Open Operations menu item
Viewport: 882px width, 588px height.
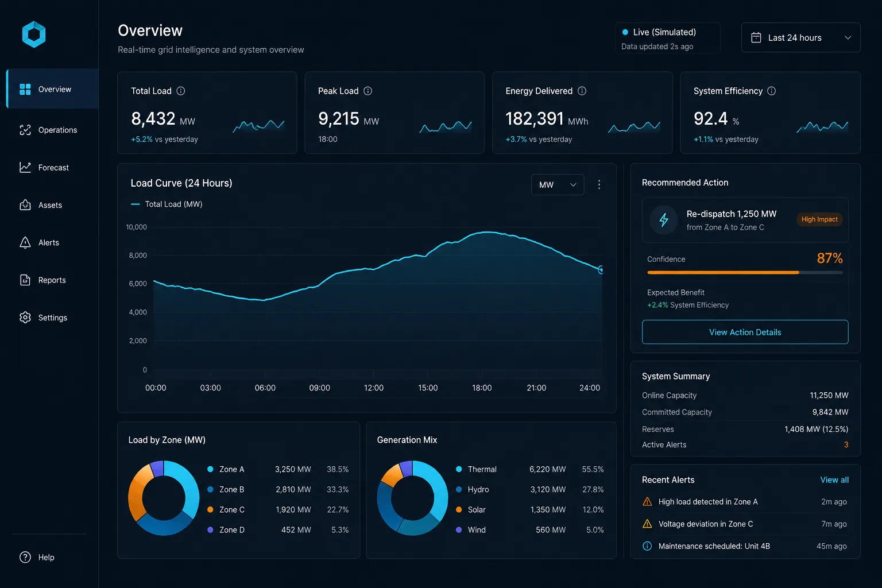[52, 130]
